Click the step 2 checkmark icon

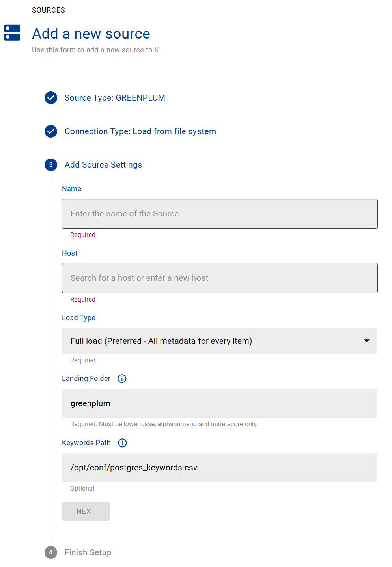(x=51, y=131)
